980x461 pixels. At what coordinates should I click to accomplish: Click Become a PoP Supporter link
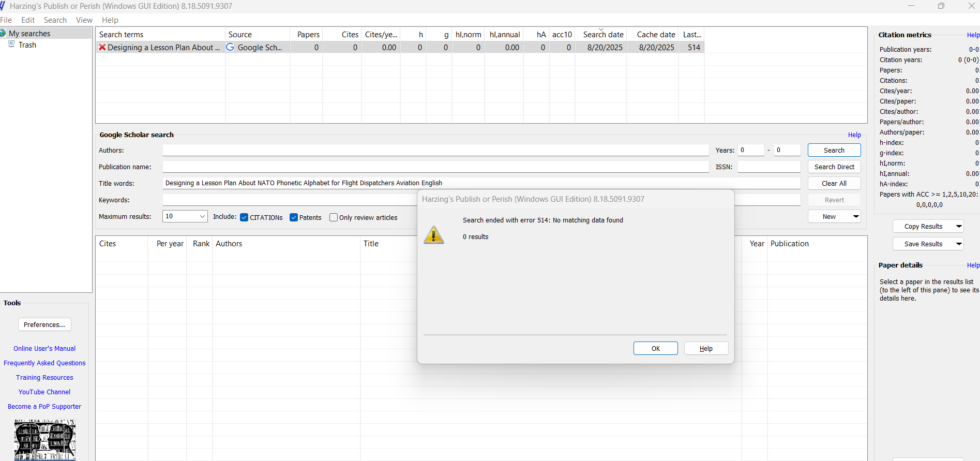(x=44, y=407)
